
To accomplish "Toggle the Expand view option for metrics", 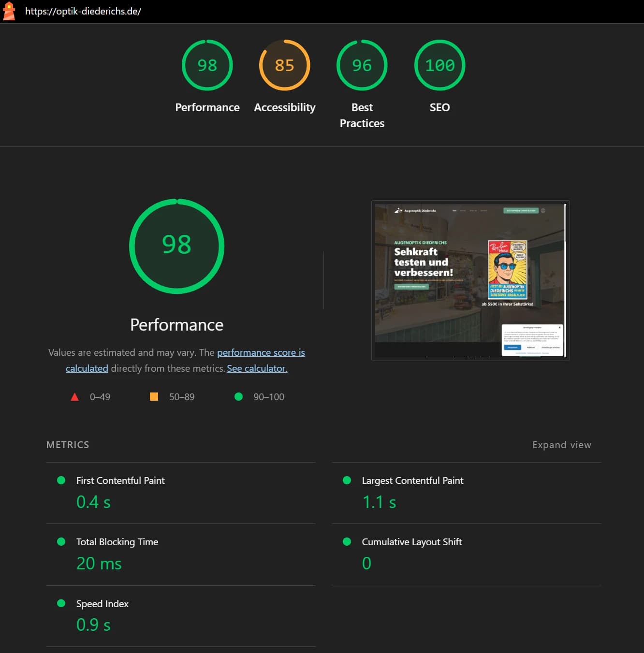I will point(561,445).
